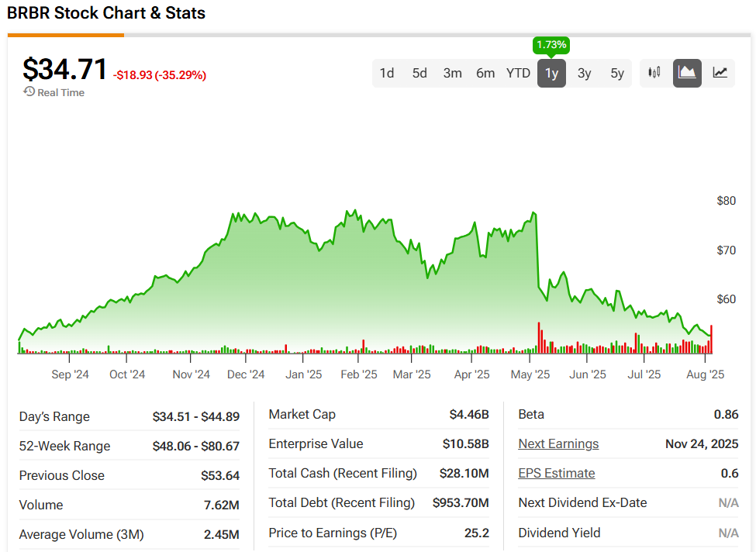Select the 5d time range
The width and height of the screenshot is (756, 552).
(x=419, y=73)
